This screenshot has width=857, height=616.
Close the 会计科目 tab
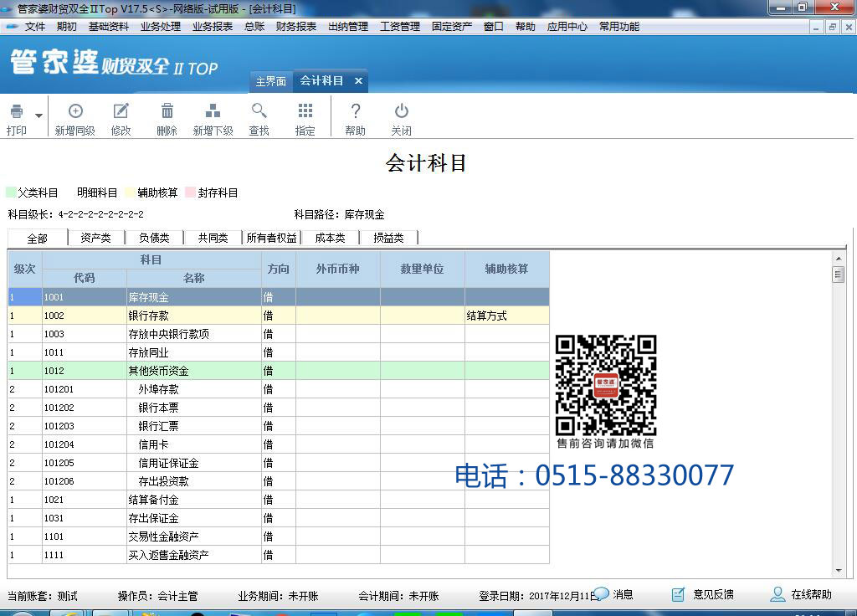[358, 81]
